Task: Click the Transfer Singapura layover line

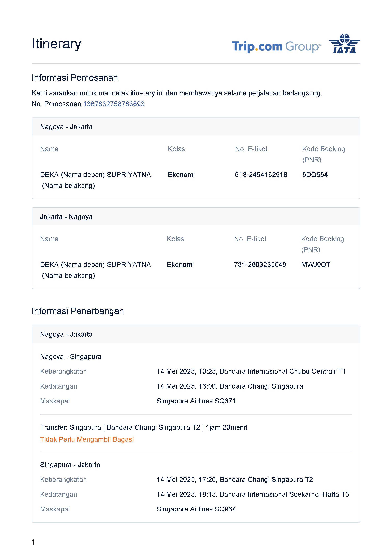Action: coord(144,427)
